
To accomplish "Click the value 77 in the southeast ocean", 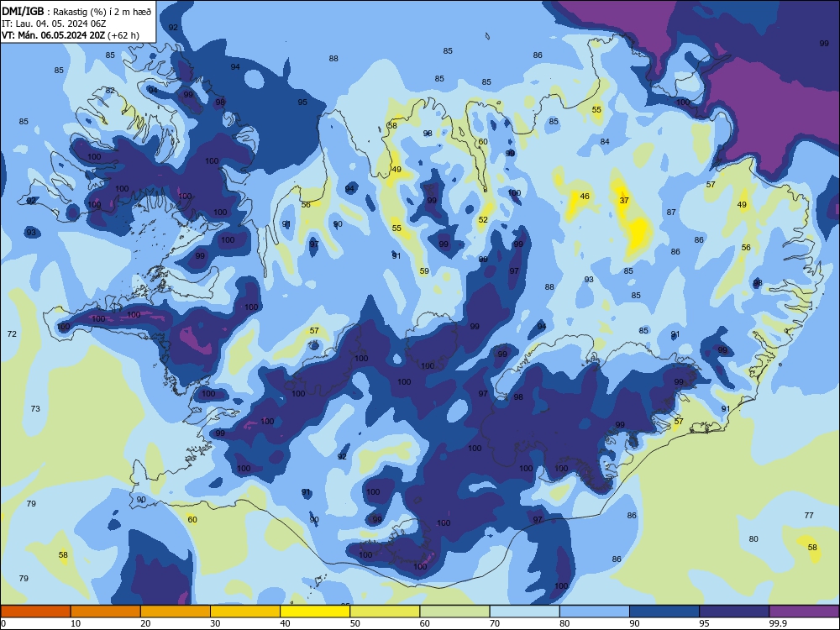I will point(809,516).
